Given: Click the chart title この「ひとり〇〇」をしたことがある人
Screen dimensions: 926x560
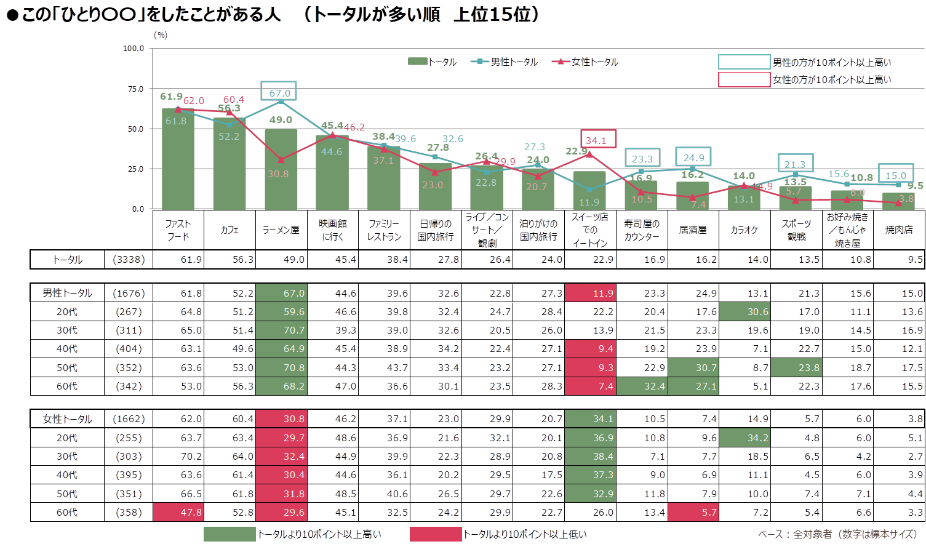Looking at the screenshot, I should 151,15.
